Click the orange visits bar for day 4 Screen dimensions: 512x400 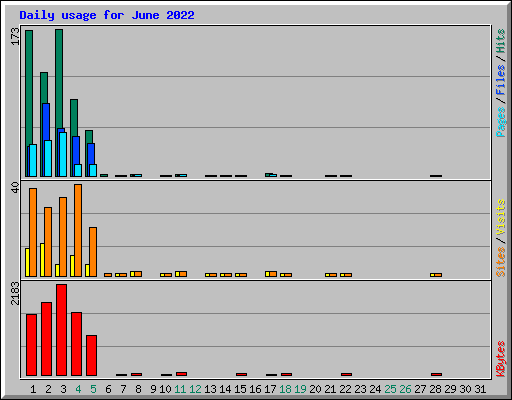pos(78,230)
